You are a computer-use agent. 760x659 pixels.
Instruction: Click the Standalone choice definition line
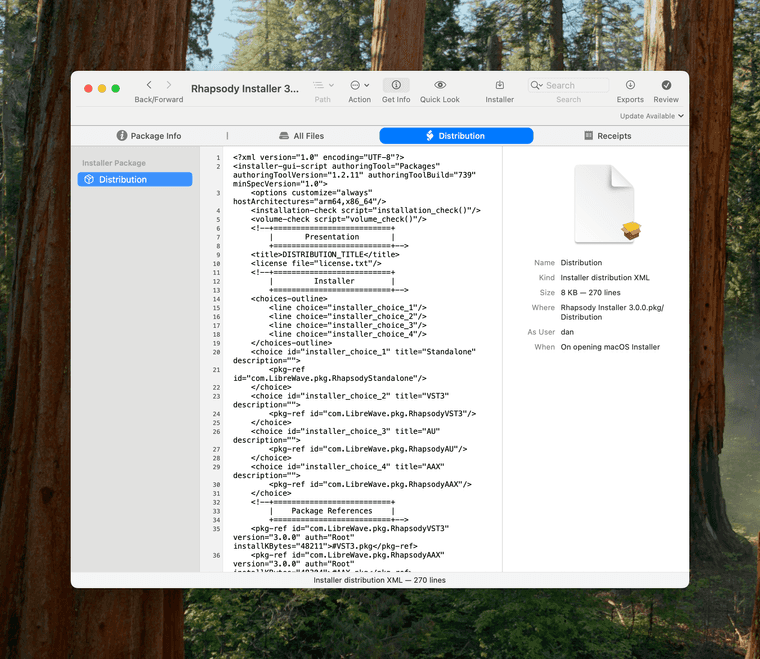click(354, 356)
